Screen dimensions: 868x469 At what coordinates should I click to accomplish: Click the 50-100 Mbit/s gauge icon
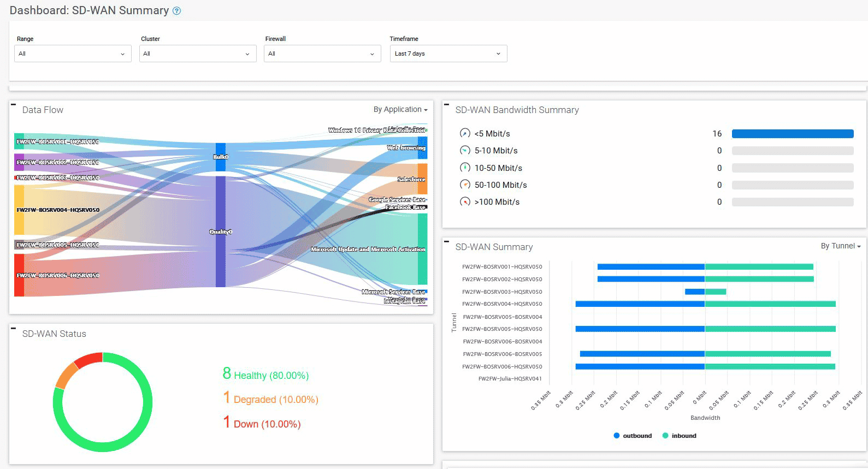465,185
